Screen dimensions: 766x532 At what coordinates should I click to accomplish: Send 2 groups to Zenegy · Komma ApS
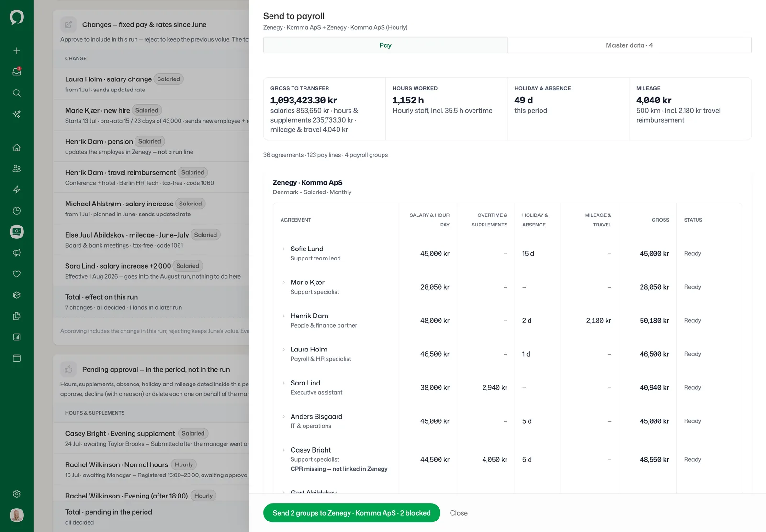[352, 513]
